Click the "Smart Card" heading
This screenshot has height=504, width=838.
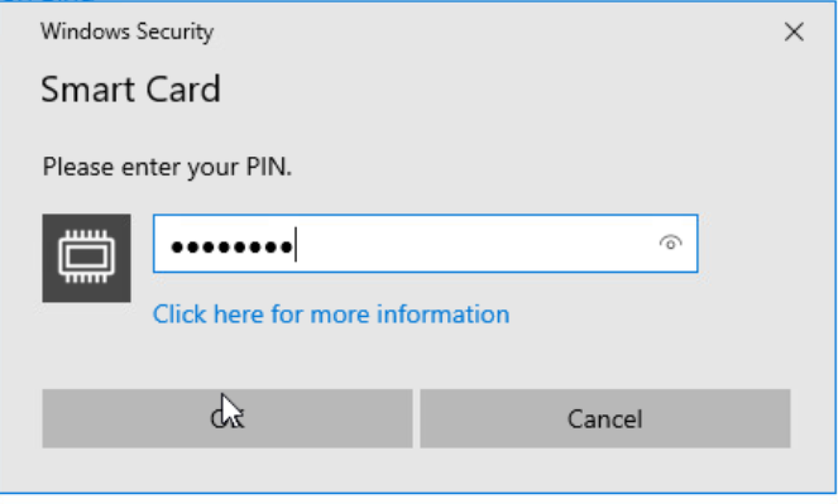point(131,89)
